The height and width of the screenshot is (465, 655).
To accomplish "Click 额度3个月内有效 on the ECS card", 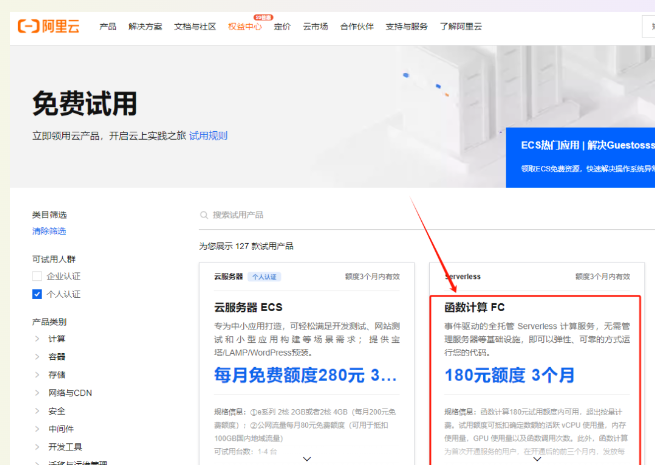I will tap(372, 277).
